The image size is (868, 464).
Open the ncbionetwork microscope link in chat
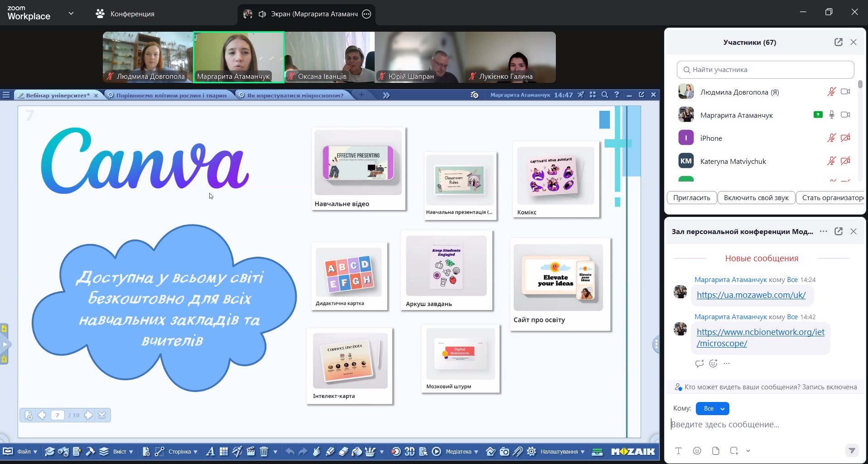coord(760,338)
